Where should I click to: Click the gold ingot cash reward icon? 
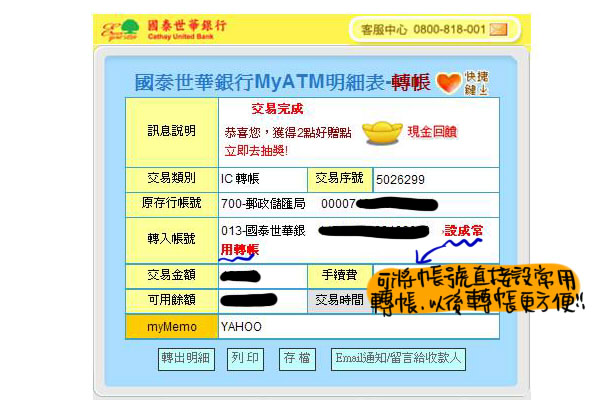pyautogui.click(x=382, y=133)
